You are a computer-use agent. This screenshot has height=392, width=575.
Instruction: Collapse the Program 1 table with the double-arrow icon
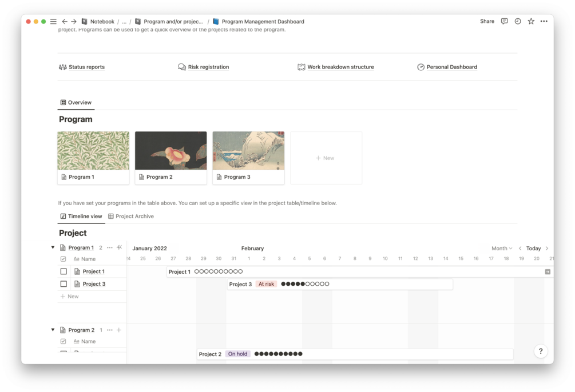[x=119, y=247]
